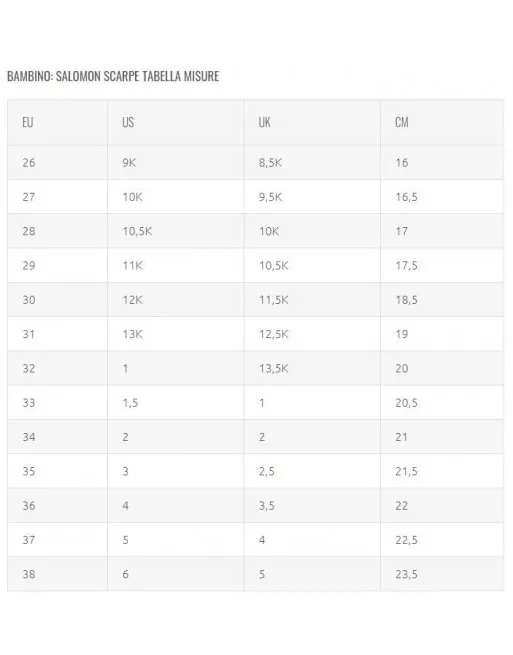Select the US column header

coord(176,122)
